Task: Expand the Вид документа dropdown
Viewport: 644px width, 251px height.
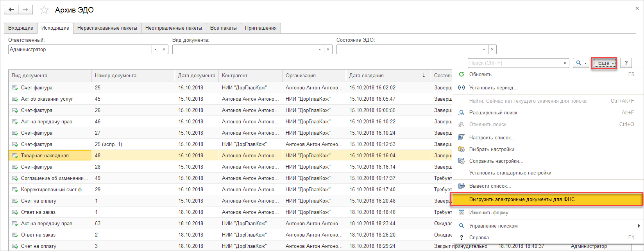Action: pyautogui.click(x=320, y=50)
